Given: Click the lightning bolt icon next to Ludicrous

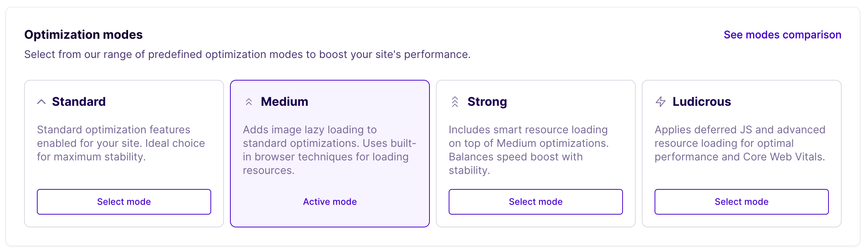Looking at the screenshot, I should pos(661,101).
